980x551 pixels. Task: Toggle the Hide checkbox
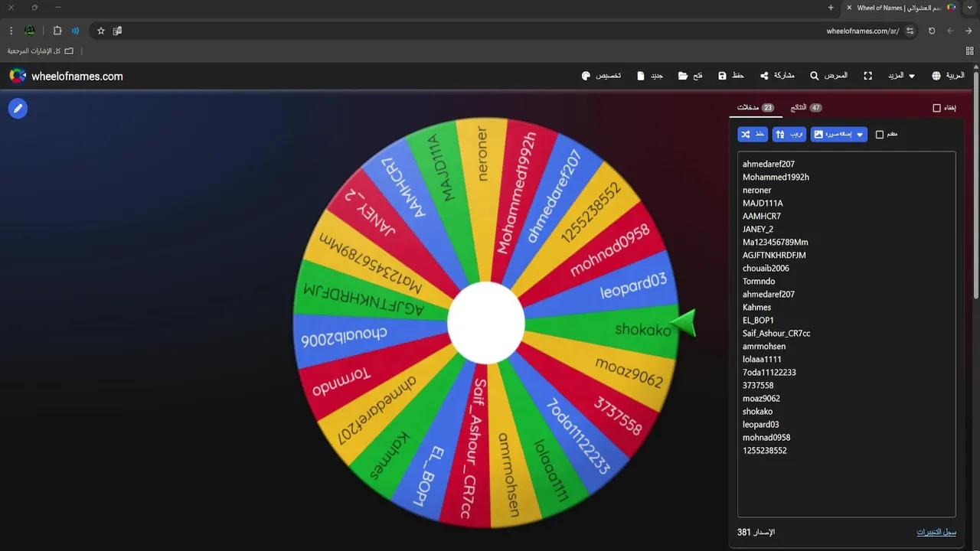pyautogui.click(x=936, y=108)
